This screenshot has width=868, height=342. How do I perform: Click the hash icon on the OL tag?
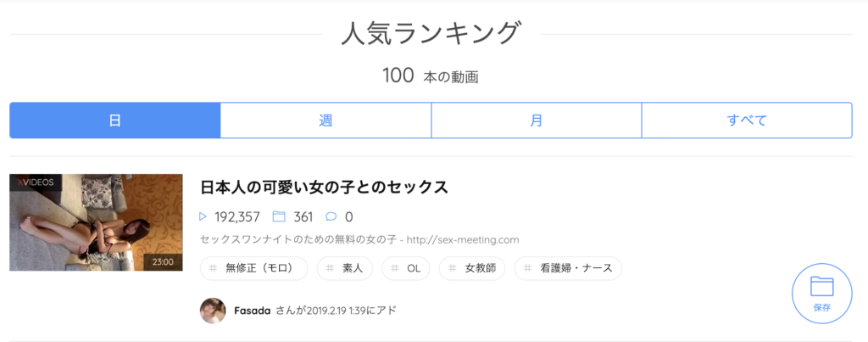coord(397,268)
